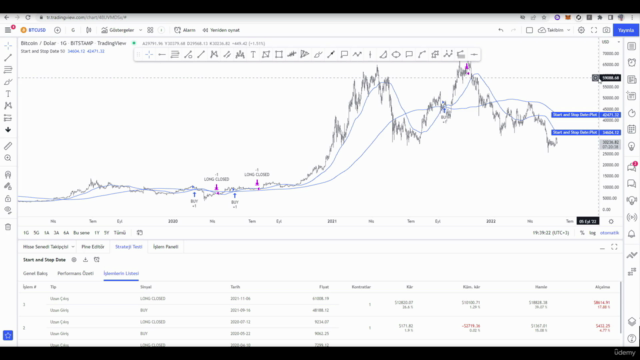Select İşlemlerin Listesi tab

121,273
